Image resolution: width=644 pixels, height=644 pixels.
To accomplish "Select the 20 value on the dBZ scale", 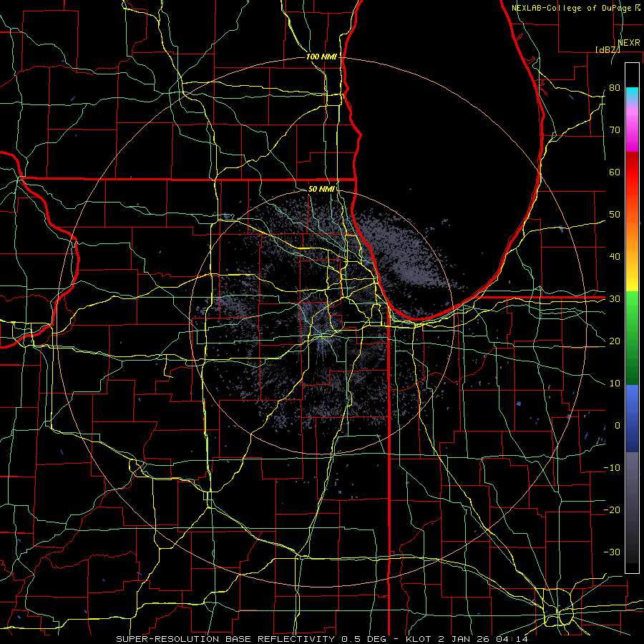I will coord(615,341).
